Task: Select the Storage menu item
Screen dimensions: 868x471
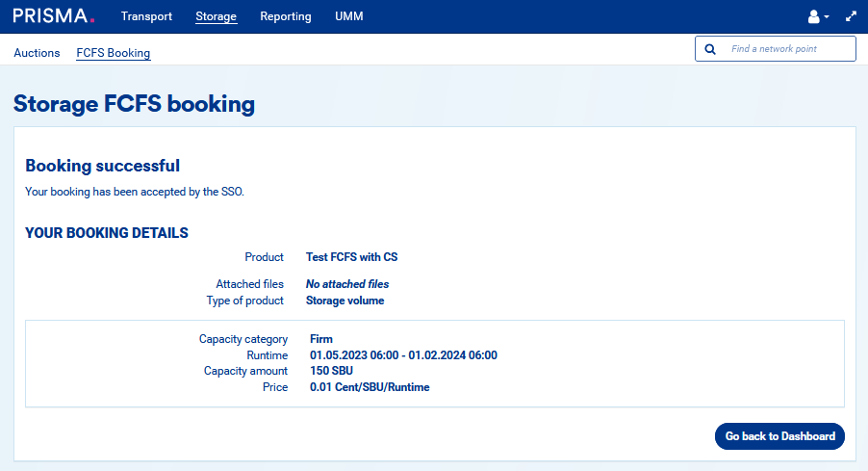Action: 216,16
